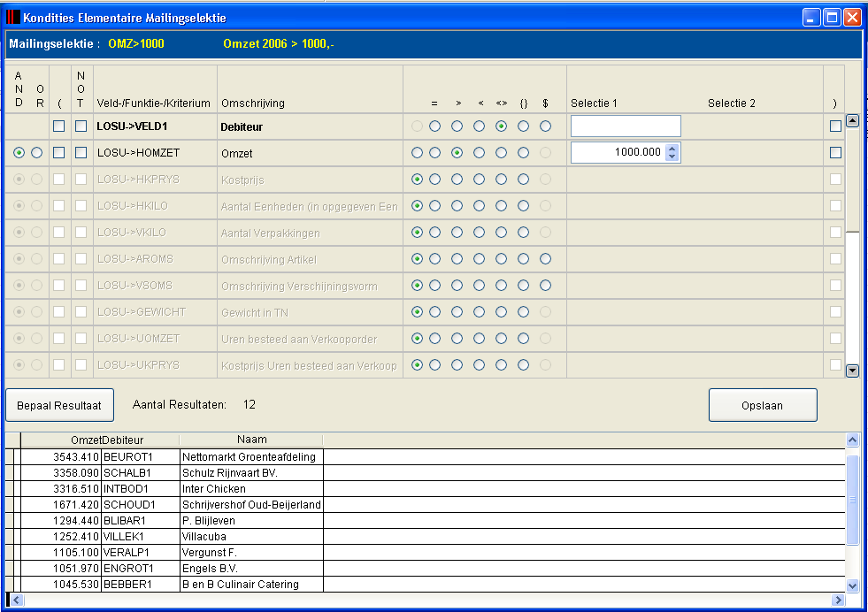Viewport: 868px width, 612px height.
Task: Tick the closing parenthesis box for Debiteur
Action: [836, 126]
